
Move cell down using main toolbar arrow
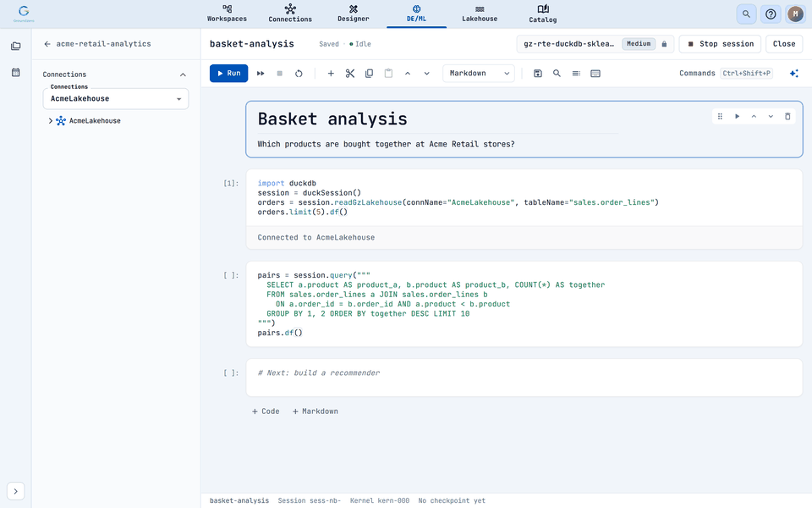click(x=426, y=74)
